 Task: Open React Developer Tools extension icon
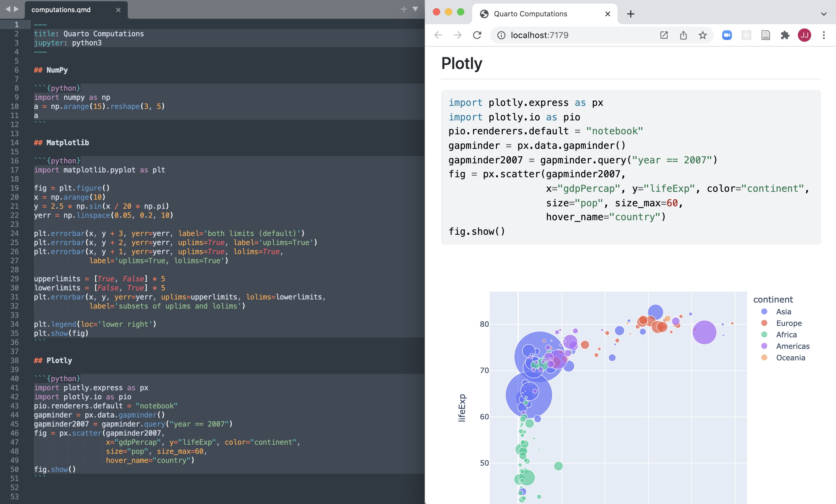pos(746,35)
